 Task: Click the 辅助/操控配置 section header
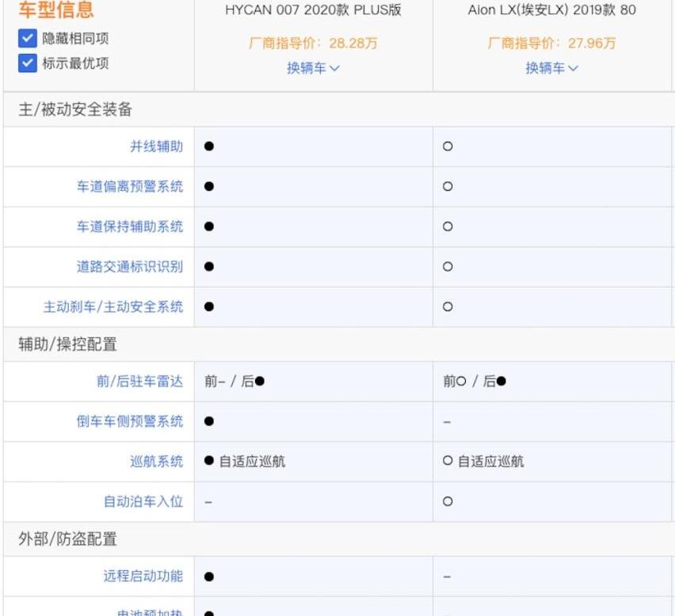coord(67,344)
